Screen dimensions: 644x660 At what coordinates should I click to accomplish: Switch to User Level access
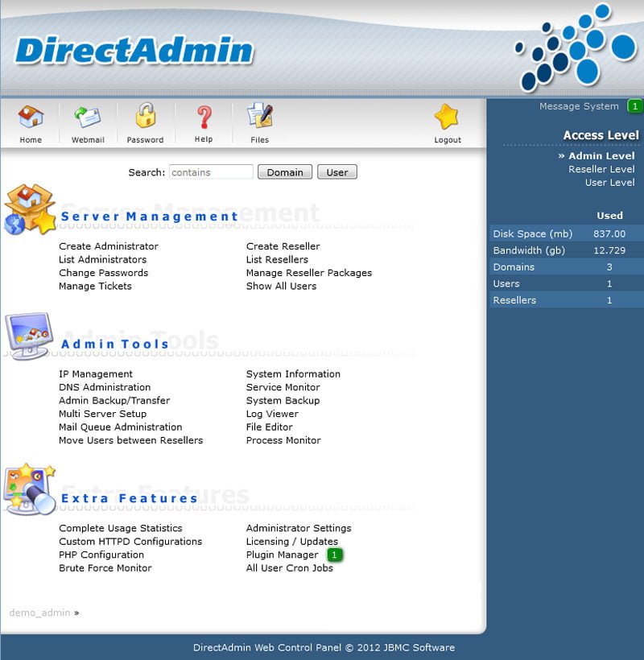coord(609,183)
